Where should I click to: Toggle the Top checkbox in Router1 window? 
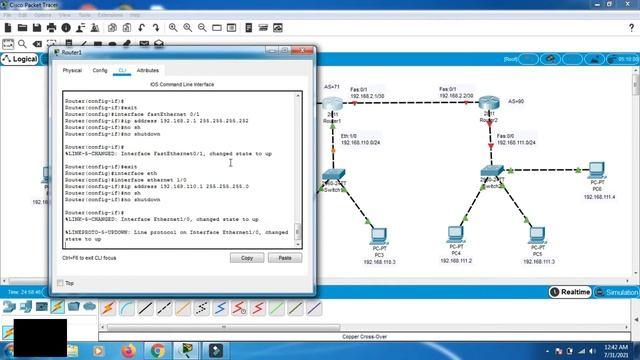pos(60,283)
